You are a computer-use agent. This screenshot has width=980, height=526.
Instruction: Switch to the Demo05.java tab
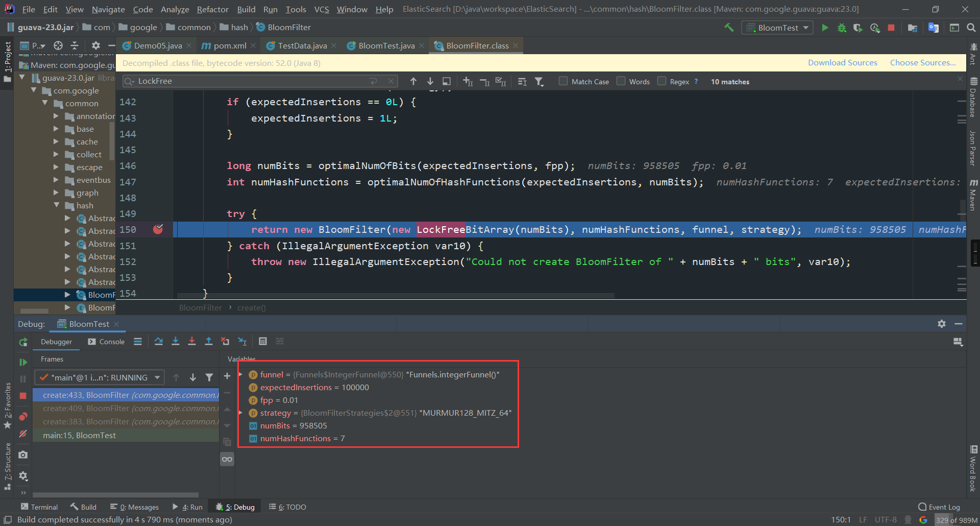tap(157, 45)
